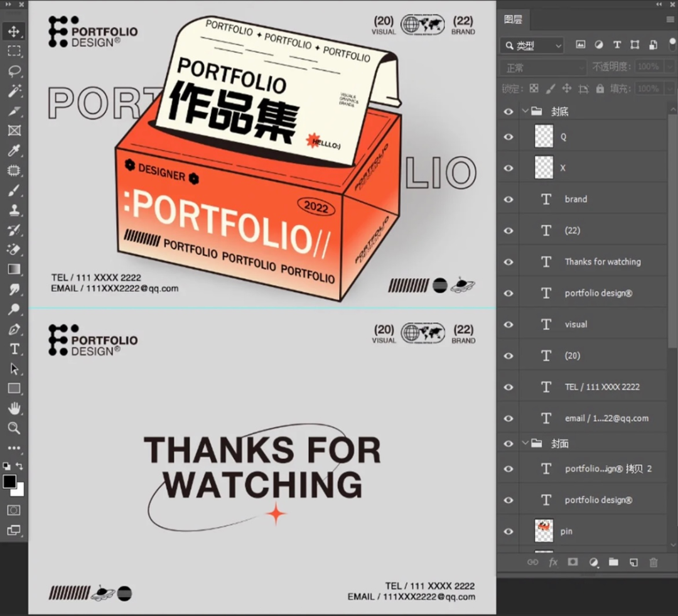Viewport: 678px width, 616px height.
Task: Switch to the 图层 panel tab
Action: [514, 19]
